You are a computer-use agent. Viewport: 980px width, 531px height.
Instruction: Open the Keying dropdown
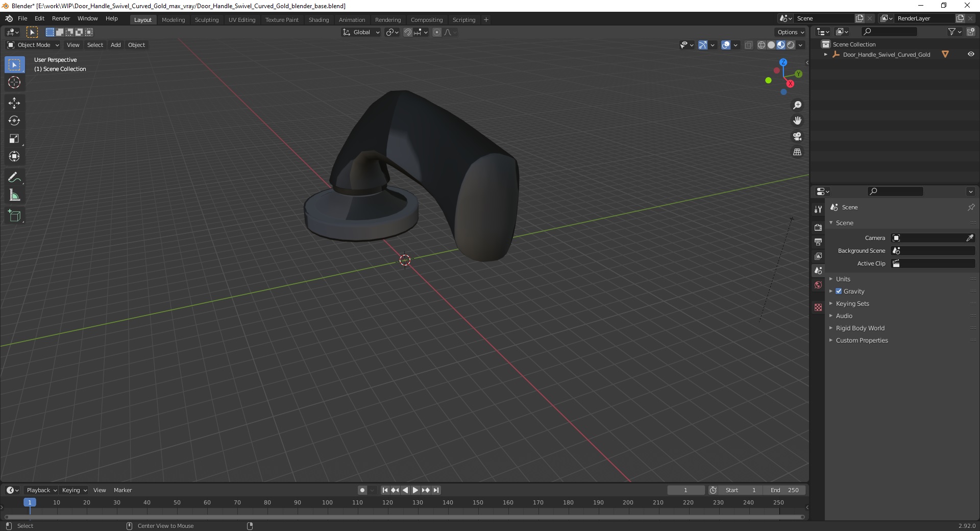pos(74,490)
